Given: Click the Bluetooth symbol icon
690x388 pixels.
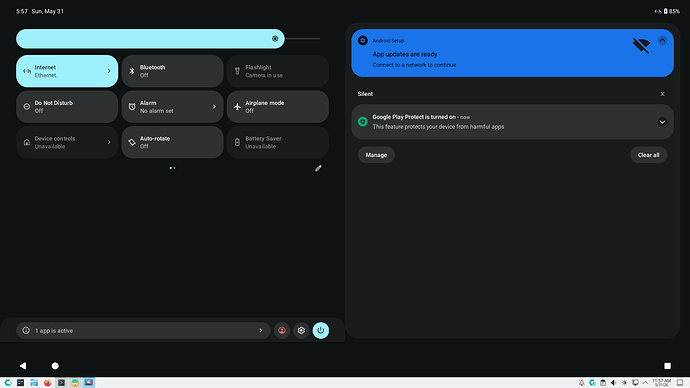Looking at the screenshot, I should (x=132, y=71).
